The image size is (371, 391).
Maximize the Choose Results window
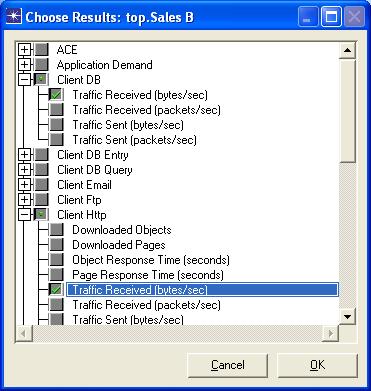(x=331, y=17)
